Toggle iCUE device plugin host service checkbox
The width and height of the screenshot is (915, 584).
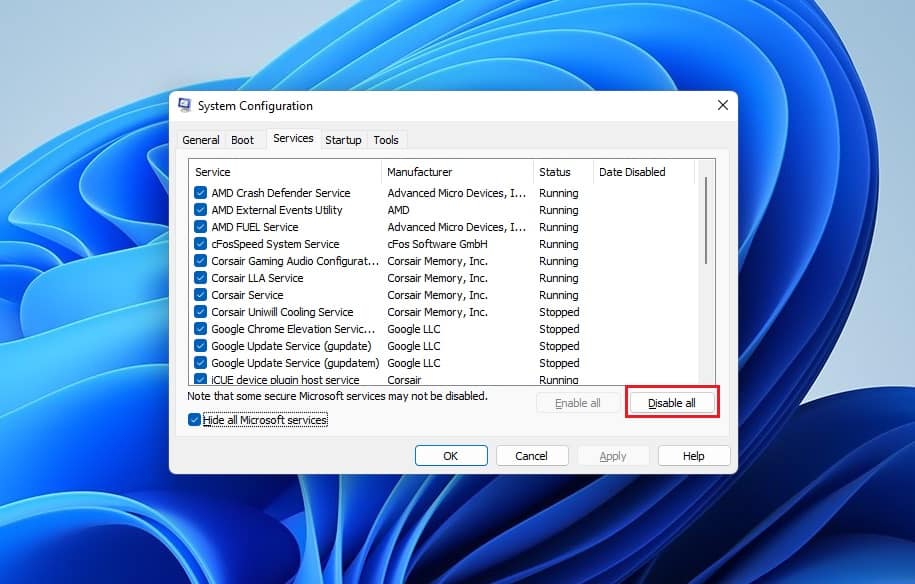point(200,379)
